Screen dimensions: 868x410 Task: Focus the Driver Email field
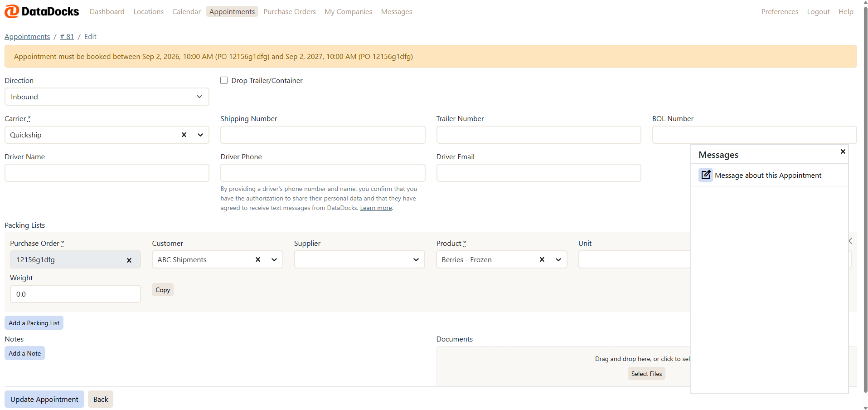(538, 173)
